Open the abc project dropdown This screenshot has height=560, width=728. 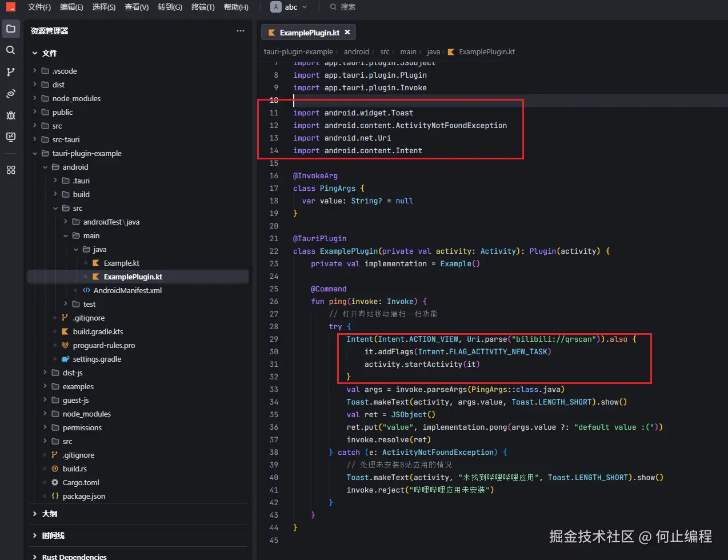click(289, 7)
